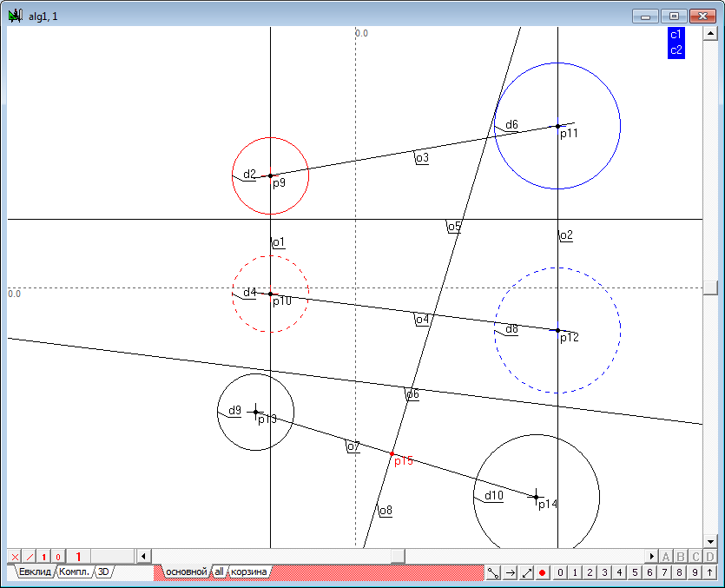This screenshot has width=725, height=588.
Task: Click the red slash line button
Action: pos(30,557)
